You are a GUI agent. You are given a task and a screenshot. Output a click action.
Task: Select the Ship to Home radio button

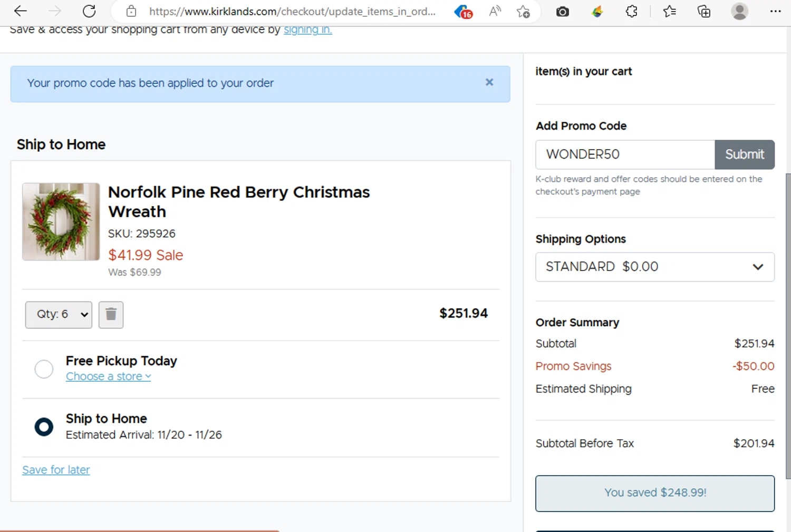44,427
